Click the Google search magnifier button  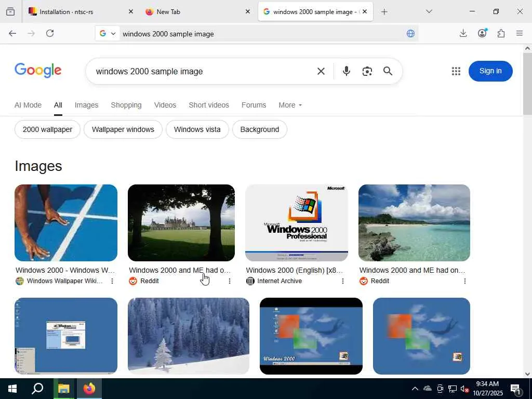(x=388, y=71)
